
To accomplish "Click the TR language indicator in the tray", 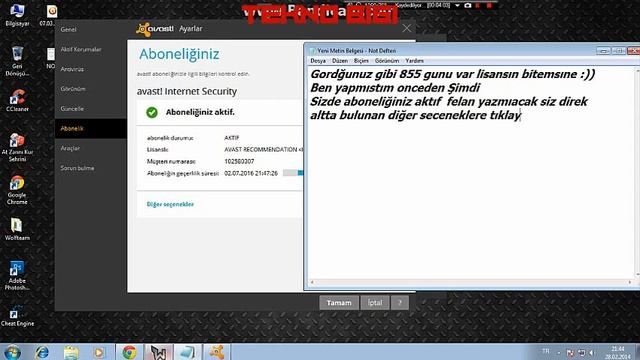I will click(546, 351).
